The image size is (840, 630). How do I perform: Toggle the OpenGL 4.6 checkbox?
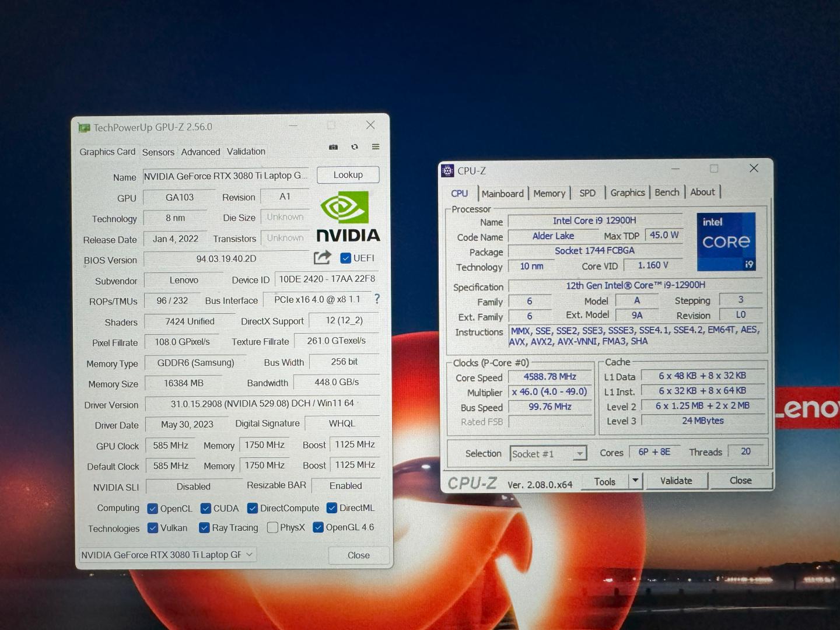coord(318,527)
